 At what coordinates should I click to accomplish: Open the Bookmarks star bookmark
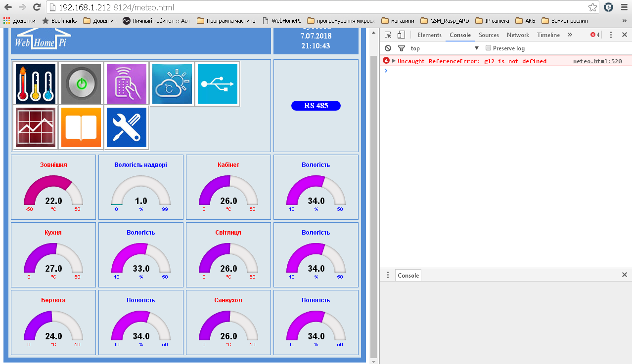[x=59, y=21]
